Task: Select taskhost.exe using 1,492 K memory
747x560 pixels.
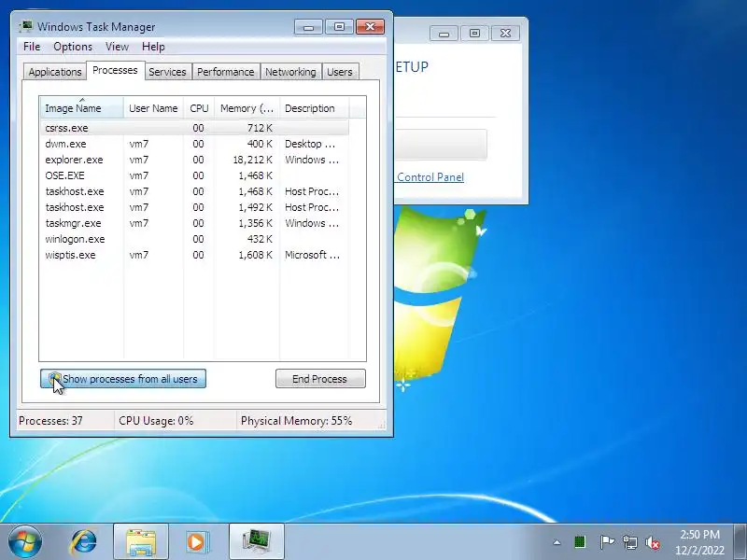Action: tap(195, 207)
